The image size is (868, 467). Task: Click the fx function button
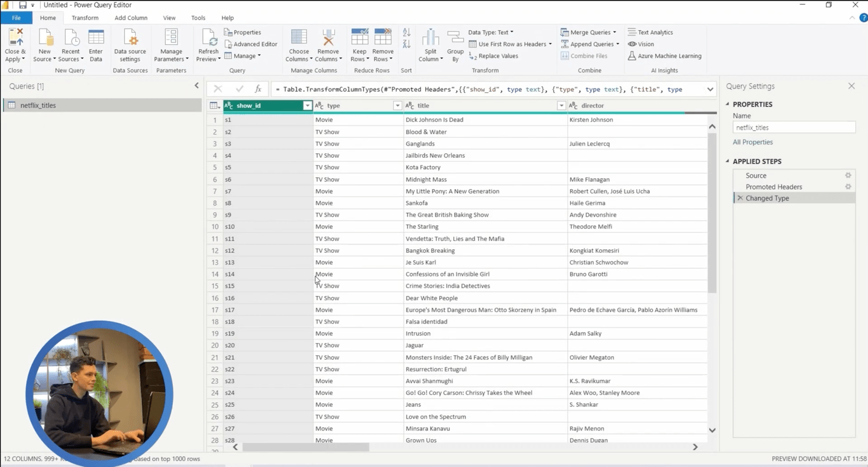click(x=258, y=89)
